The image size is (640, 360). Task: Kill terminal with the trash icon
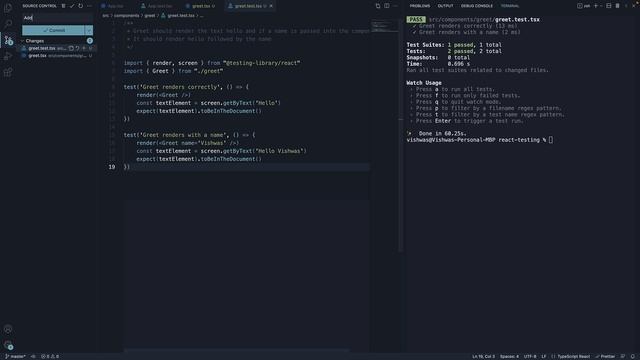[x=617, y=6]
